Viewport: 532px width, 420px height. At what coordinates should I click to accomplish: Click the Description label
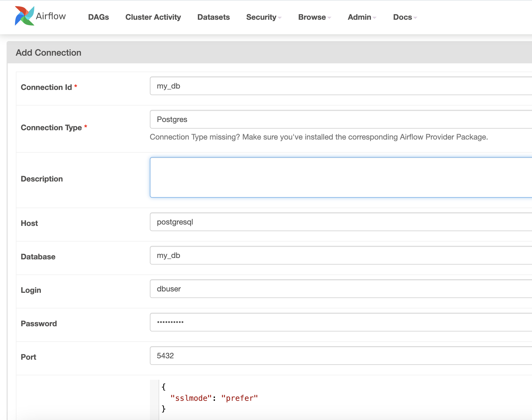(x=42, y=179)
